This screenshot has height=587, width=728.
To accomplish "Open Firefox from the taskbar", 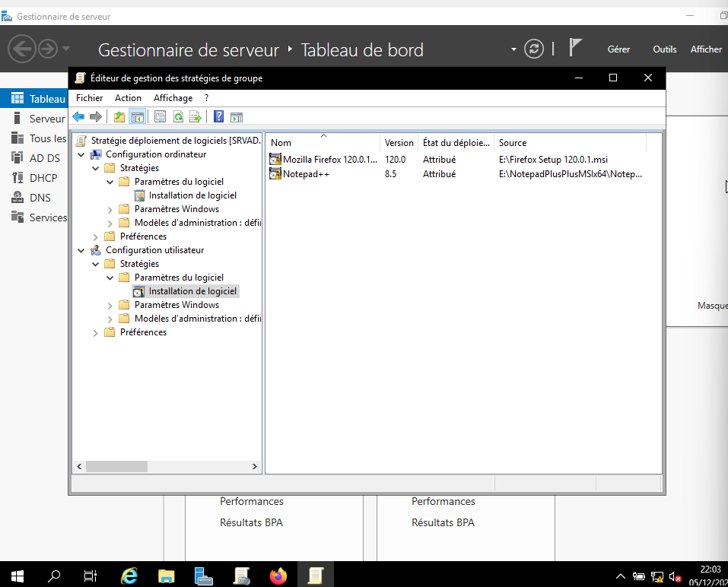I will [278, 576].
